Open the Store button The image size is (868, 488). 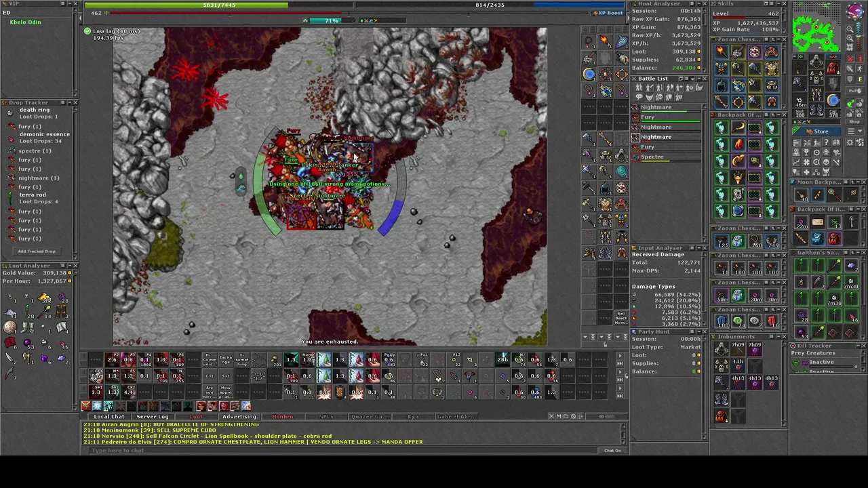(x=816, y=131)
